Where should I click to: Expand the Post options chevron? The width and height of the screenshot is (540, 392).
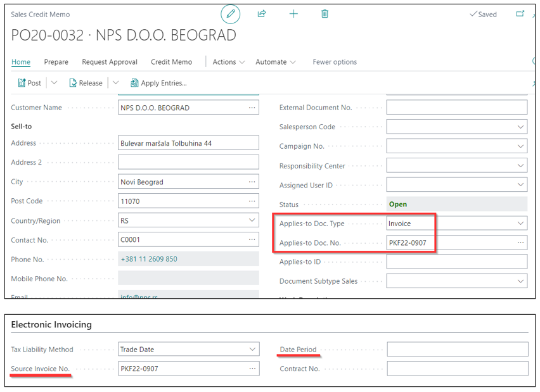click(x=54, y=82)
